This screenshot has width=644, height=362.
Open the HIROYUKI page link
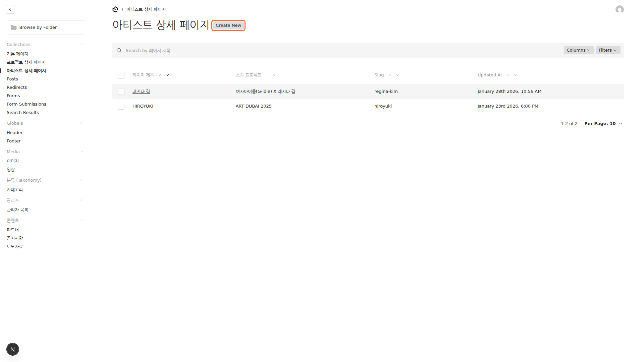point(143,106)
